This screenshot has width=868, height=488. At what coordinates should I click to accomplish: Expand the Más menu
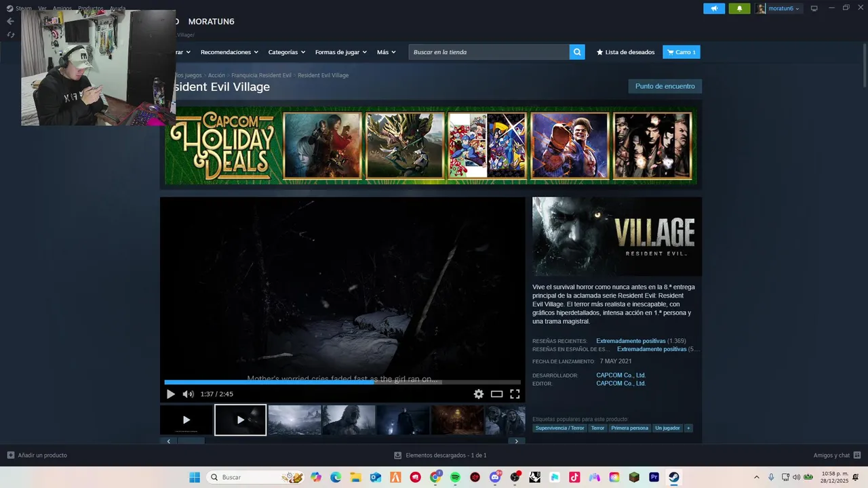click(387, 52)
